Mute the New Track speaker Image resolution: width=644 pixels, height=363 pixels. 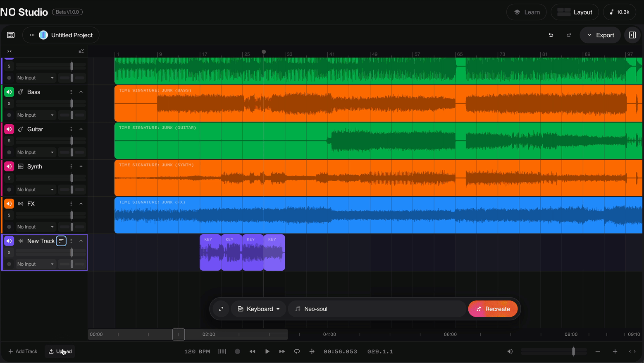tap(9, 241)
